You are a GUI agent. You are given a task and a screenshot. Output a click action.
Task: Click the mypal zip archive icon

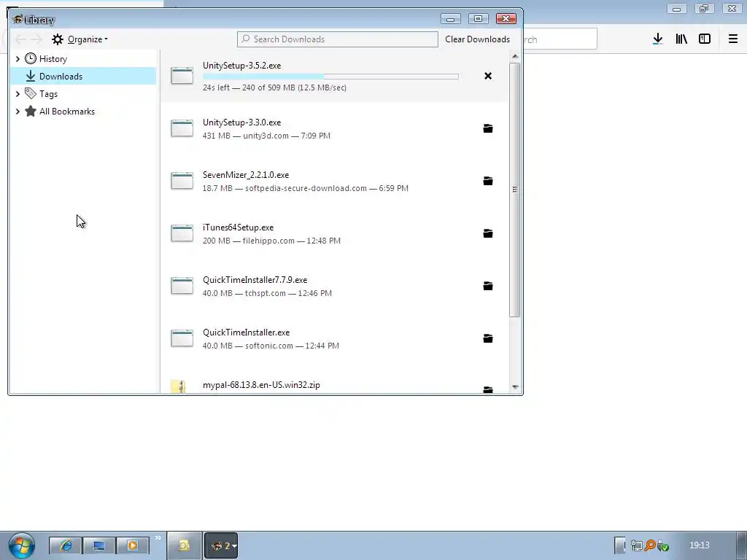179,386
